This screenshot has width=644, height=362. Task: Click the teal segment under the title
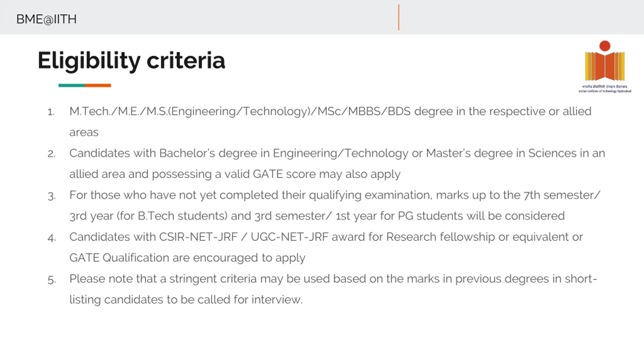(x=72, y=85)
